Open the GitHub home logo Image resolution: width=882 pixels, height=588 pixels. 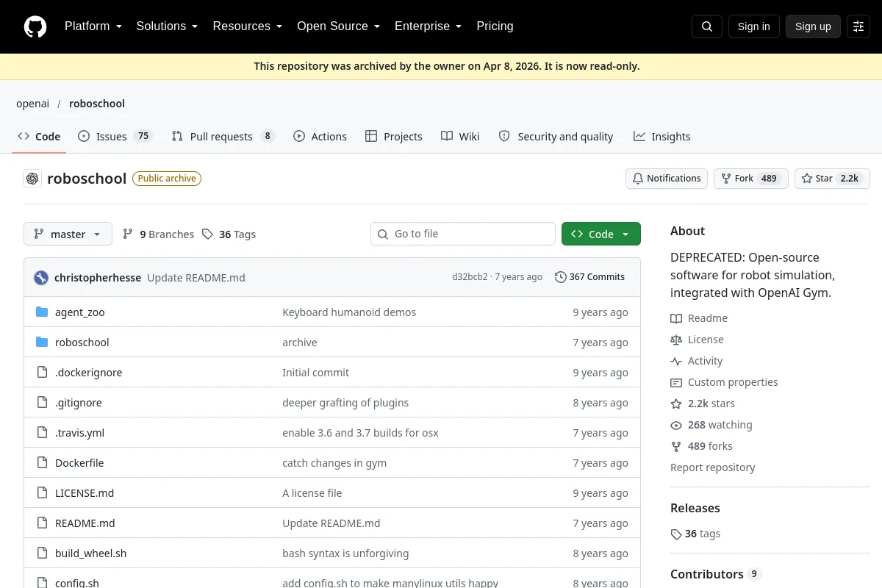(35, 26)
